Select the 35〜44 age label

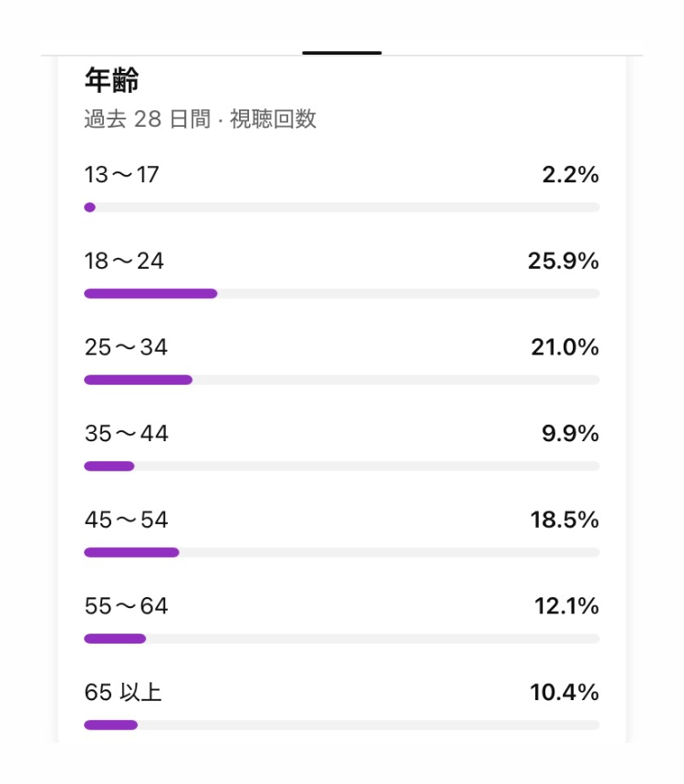pos(126,434)
